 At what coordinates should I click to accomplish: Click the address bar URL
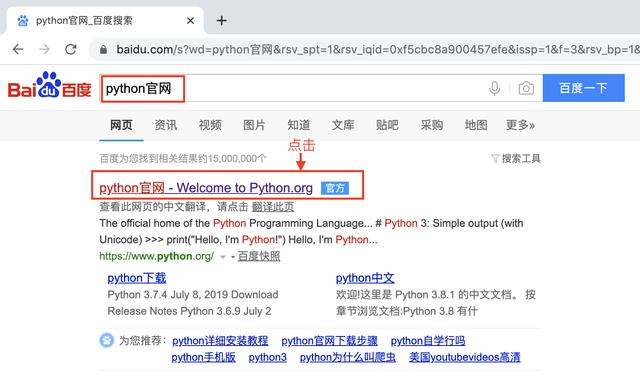(x=378, y=49)
